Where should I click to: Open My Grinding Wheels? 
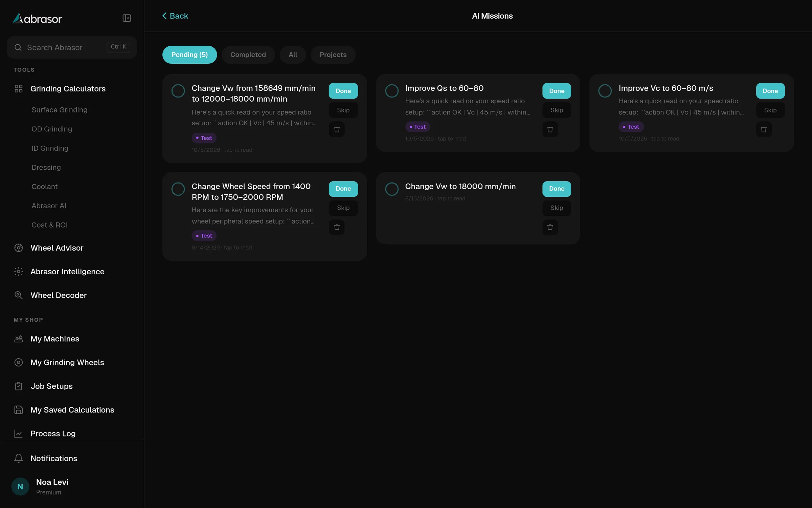tap(72, 362)
